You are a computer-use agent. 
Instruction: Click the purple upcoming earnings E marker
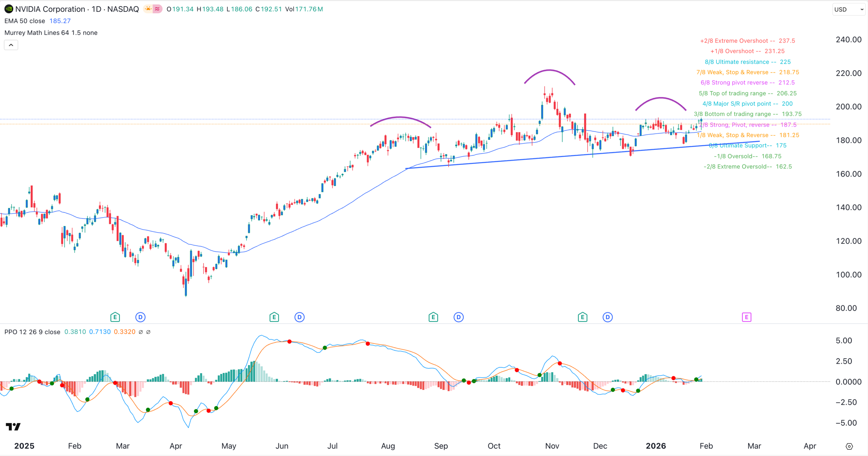coord(746,317)
